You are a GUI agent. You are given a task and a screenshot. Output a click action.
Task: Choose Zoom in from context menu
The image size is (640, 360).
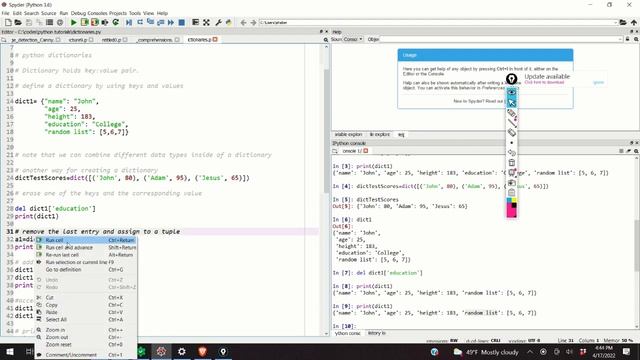[86, 330]
